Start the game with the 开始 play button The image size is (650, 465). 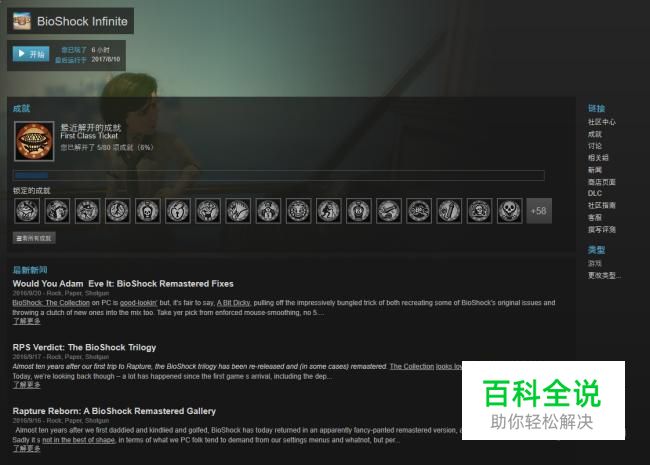click(x=31, y=54)
